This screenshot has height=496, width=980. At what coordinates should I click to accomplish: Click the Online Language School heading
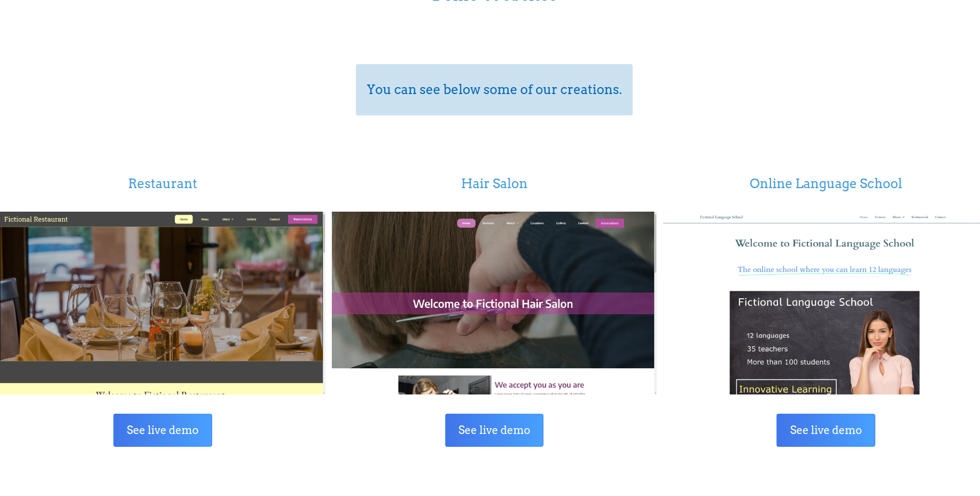tap(826, 183)
